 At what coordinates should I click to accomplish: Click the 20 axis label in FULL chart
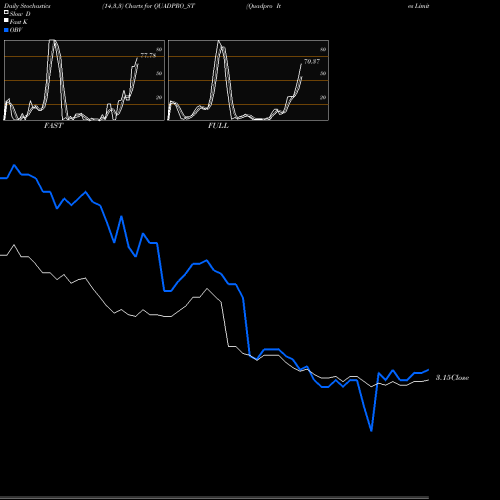(323, 97)
